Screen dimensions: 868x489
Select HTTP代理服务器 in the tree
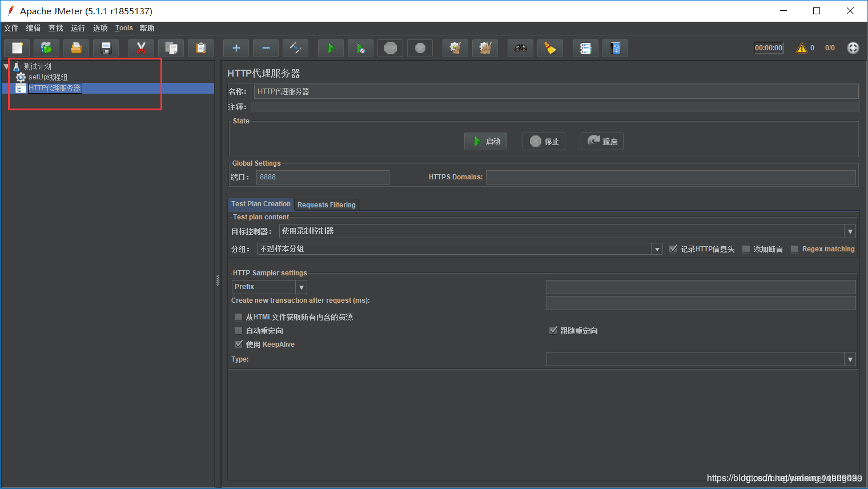pos(55,88)
